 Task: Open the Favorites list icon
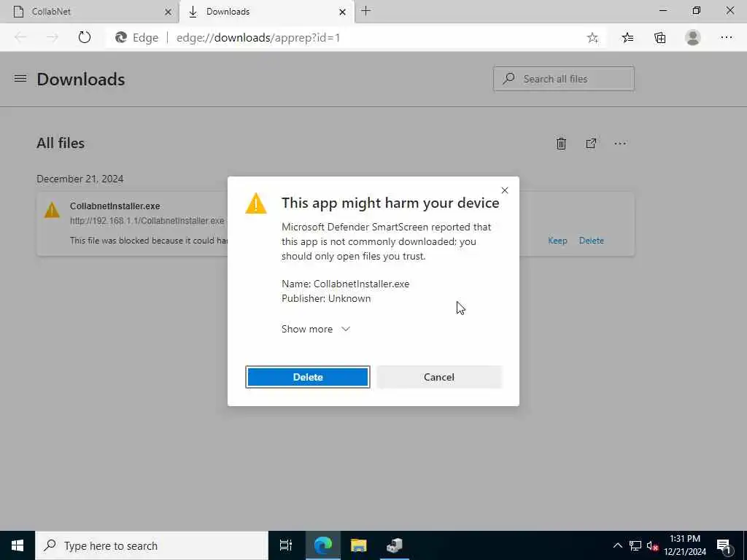(627, 38)
